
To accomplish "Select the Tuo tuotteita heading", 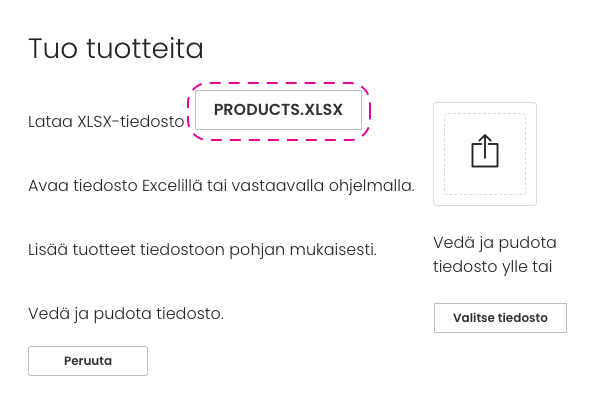I will click(116, 49).
